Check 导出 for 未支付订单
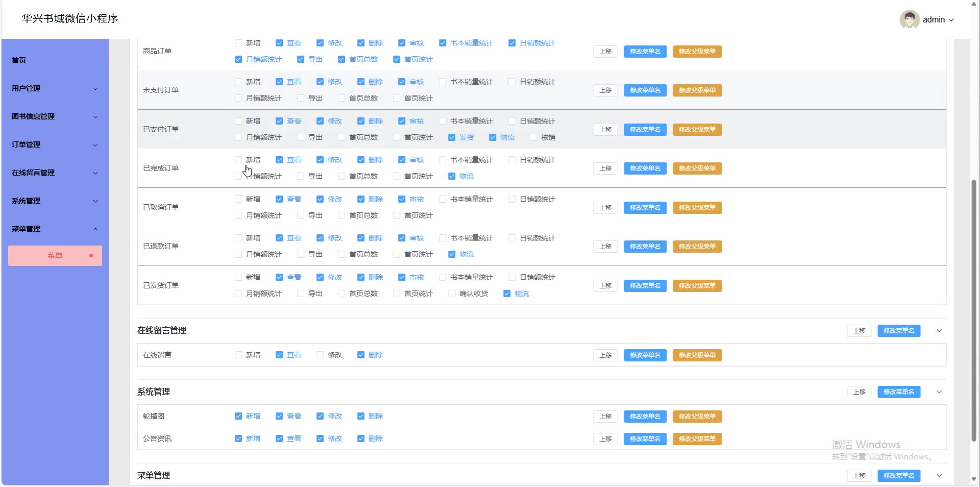The width and height of the screenshot is (980, 487). pyautogui.click(x=301, y=98)
